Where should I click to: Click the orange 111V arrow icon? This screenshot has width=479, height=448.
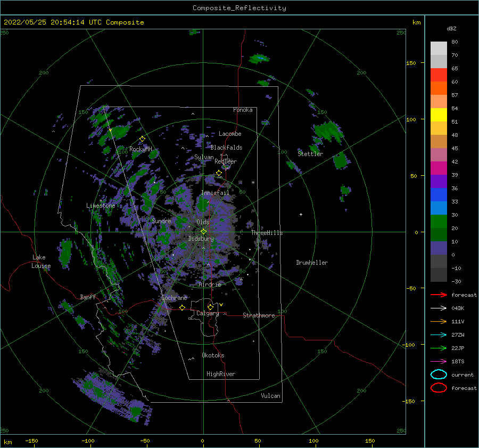(x=439, y=321)
